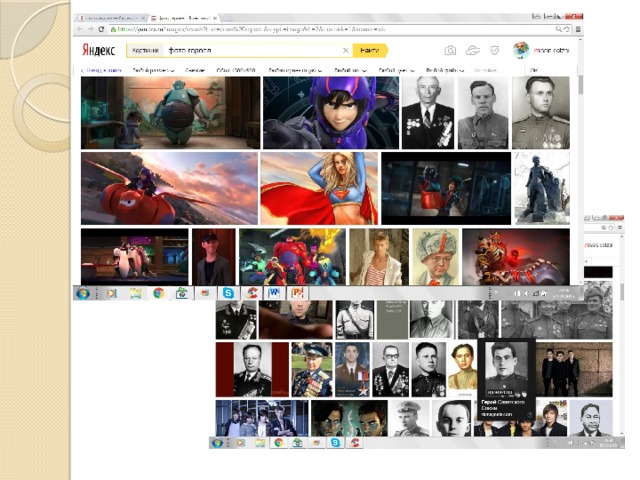Open old veteran with medals thumbnail

pyautogui.click(x=428, y=113)
